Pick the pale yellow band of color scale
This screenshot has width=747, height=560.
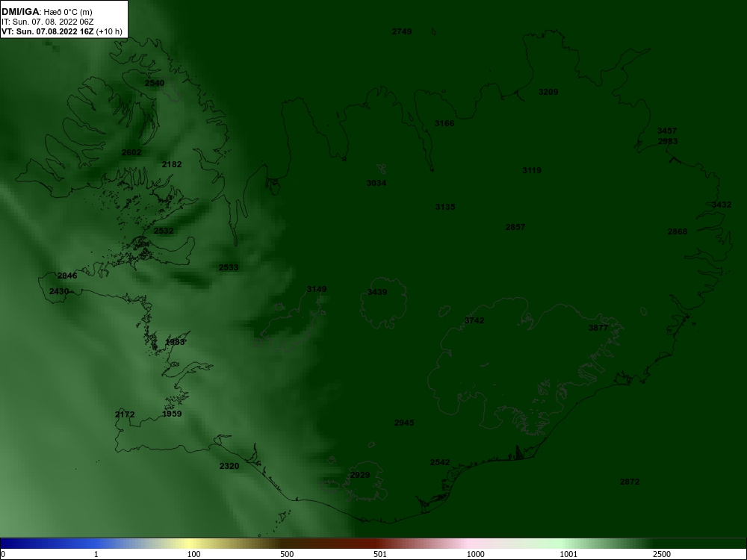(x=188, y=544)
